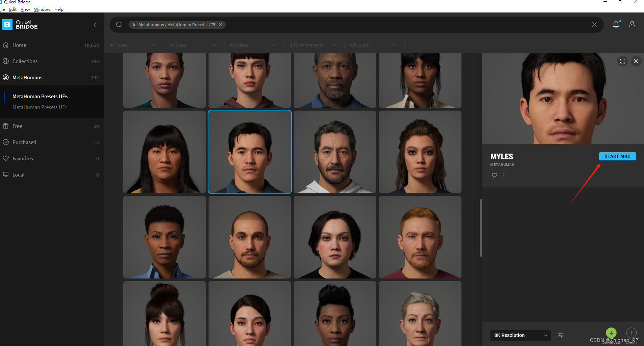Click the START MHC button
The image size is (644, 346).
click(x=617, y=156)
